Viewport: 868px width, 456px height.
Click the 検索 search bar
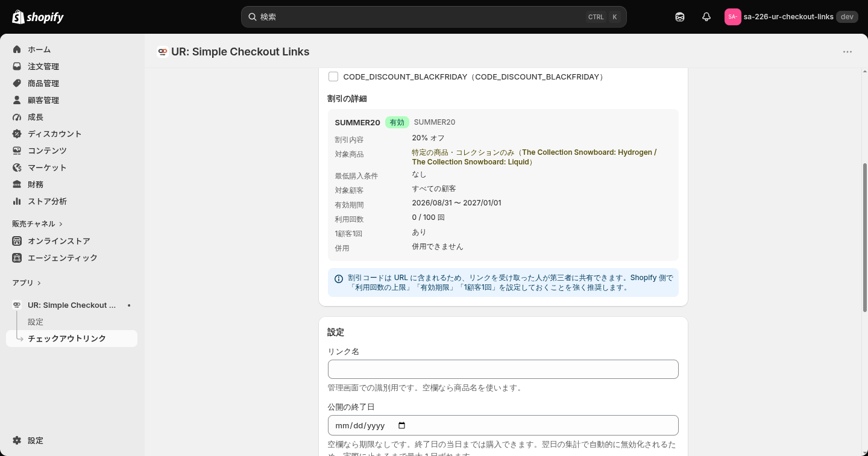tap(434, 17)
